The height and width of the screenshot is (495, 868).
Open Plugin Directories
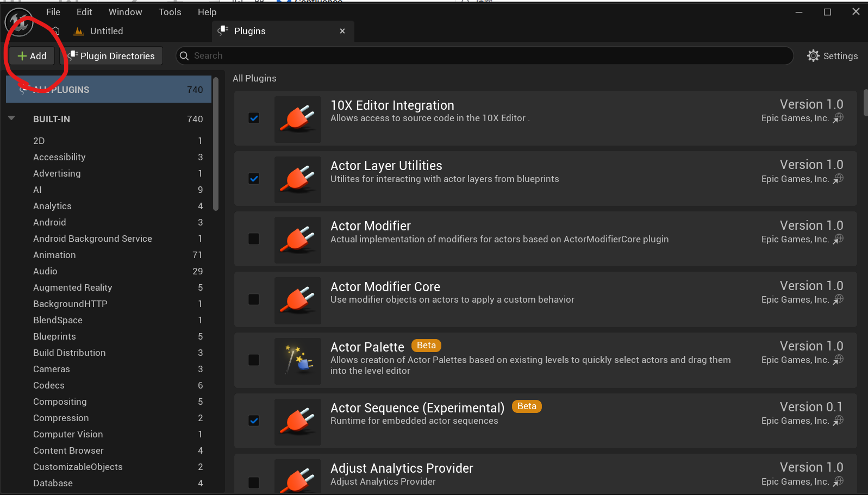pos(111,56)
